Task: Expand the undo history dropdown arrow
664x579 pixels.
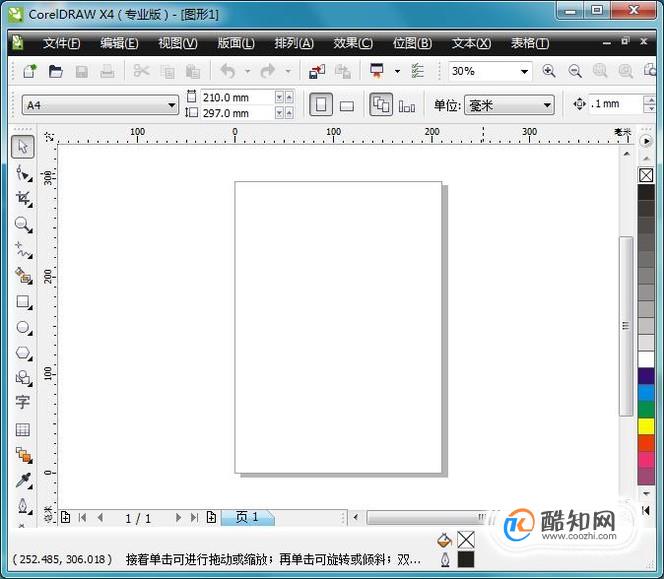Action: [247, 71]
